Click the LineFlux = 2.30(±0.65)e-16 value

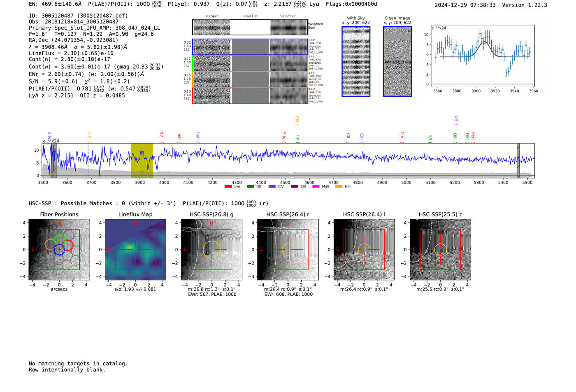point(71,53)
